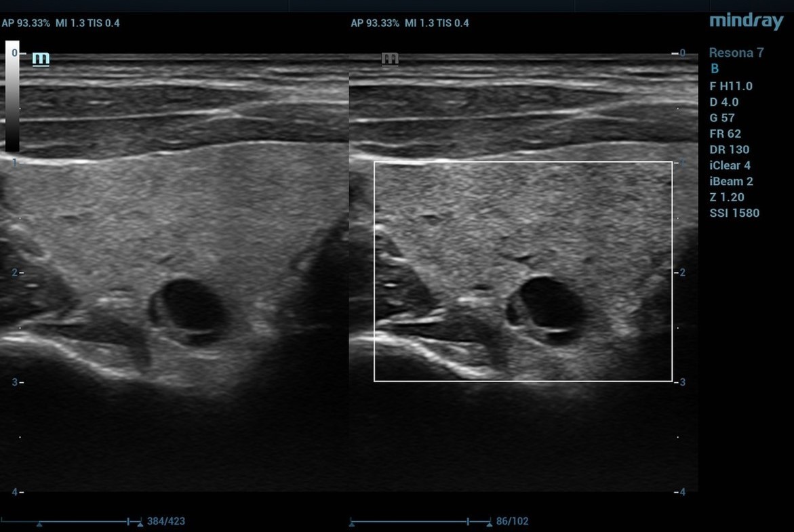
Task: Click the AP 93.33% acoustic power indicator
Action: tap(27, 22)
